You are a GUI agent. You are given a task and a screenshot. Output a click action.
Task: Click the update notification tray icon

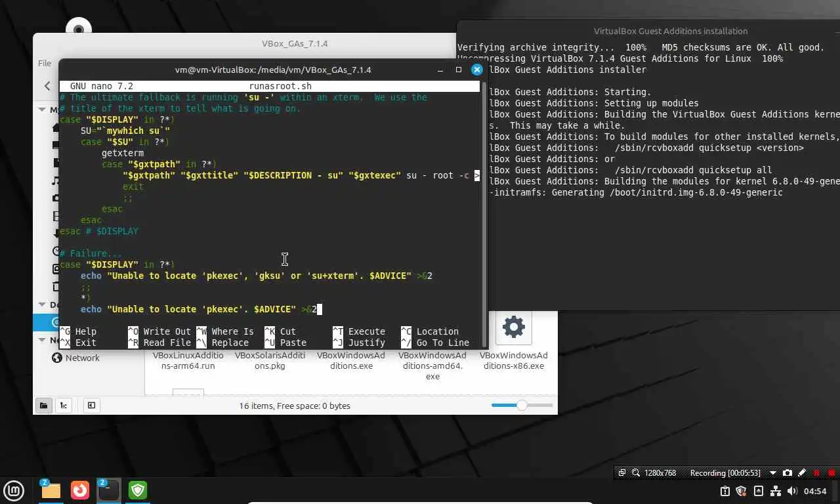tap(725, 491)
